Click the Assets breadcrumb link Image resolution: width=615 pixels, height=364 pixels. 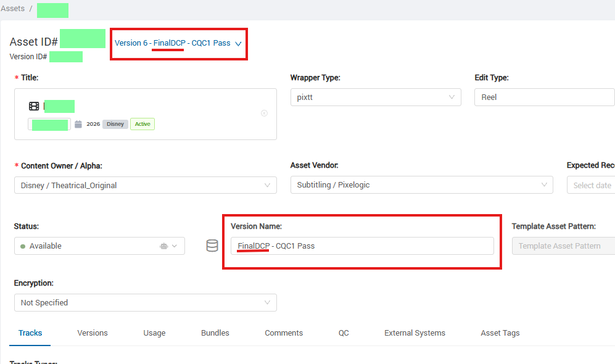pos(12,9)
